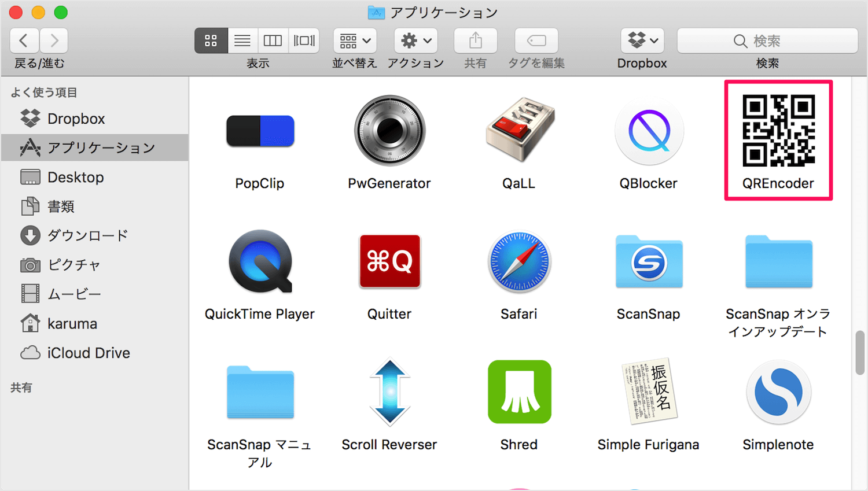This screenshot has height=491, width=868.
Task: Select the QREncoder QR code icon
Action: coord(778,131)
